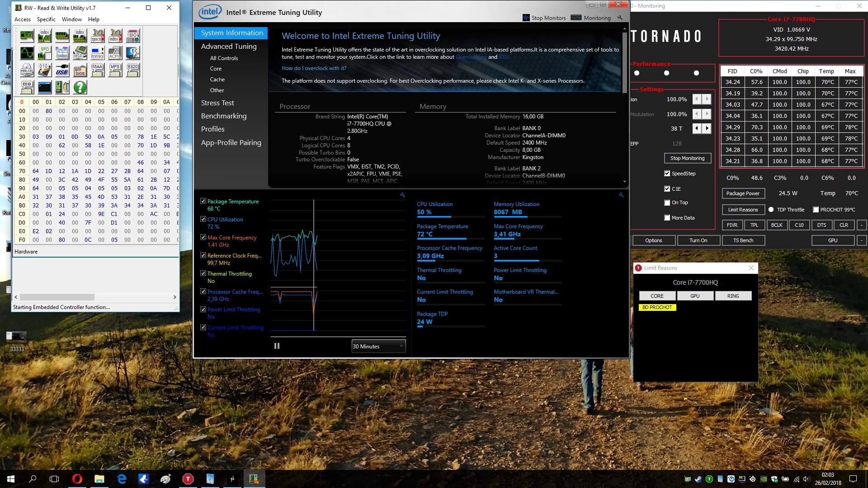
Task: Open the 010 disk data tool
Action: point(44,70)
